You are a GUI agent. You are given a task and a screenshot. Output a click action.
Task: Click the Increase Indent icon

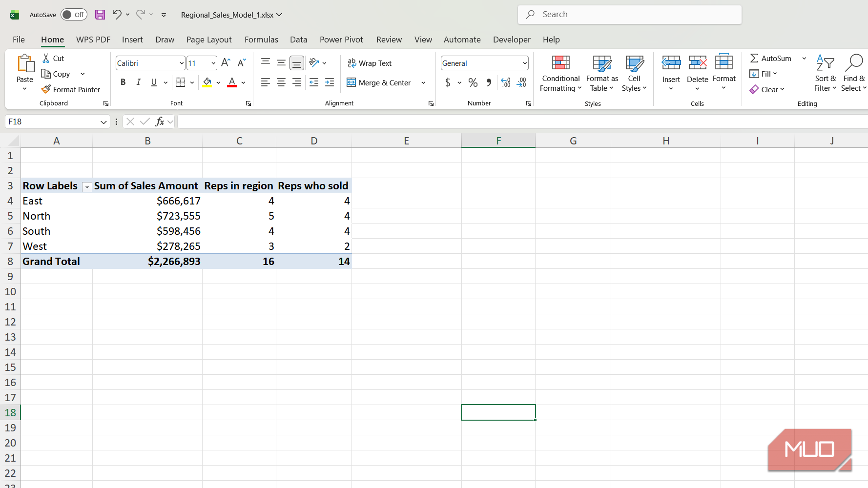(330, 82)
